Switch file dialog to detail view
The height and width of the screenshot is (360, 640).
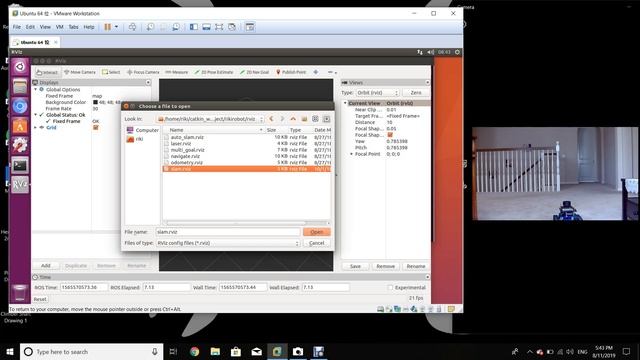point(327,119)
